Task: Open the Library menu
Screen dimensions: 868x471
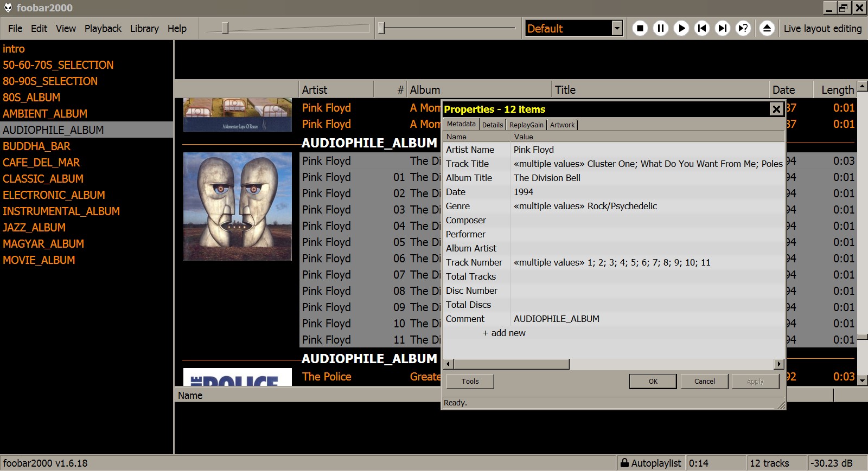Action: tap(144, 29)
